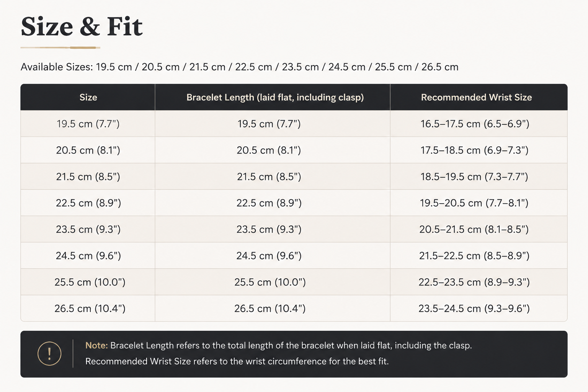Viewport: 588px width, 392px height.
Task: Click the Available Sizes text line
Action: [x=239, y=67]
